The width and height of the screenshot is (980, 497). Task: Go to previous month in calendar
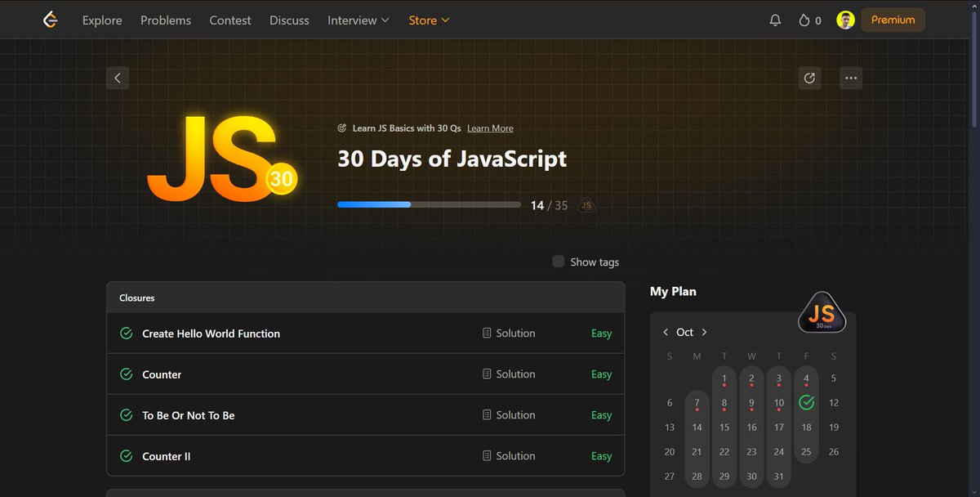[x=666, y=332]
